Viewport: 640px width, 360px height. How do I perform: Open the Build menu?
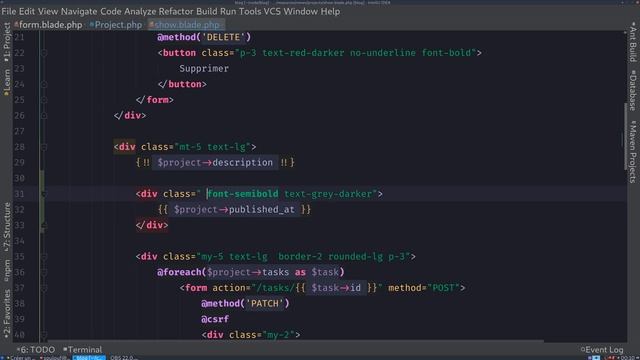coord(207,11)
